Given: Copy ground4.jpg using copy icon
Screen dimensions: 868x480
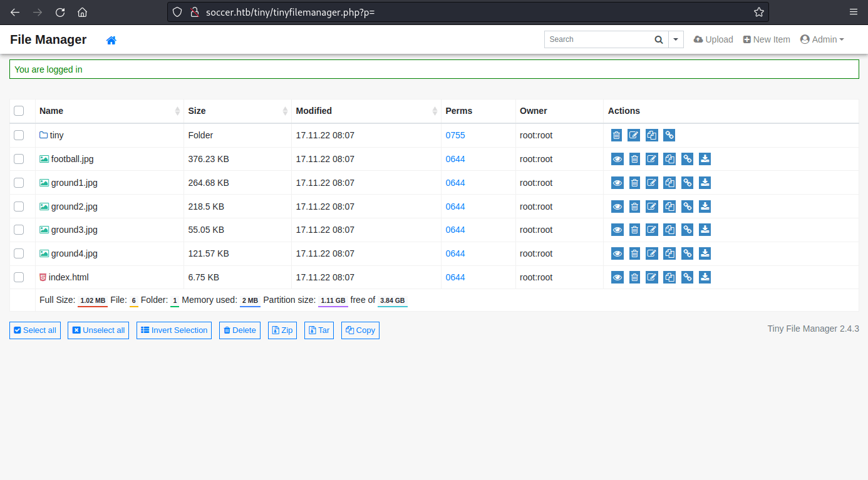Looking at the screenshot, I should point(669,253).
